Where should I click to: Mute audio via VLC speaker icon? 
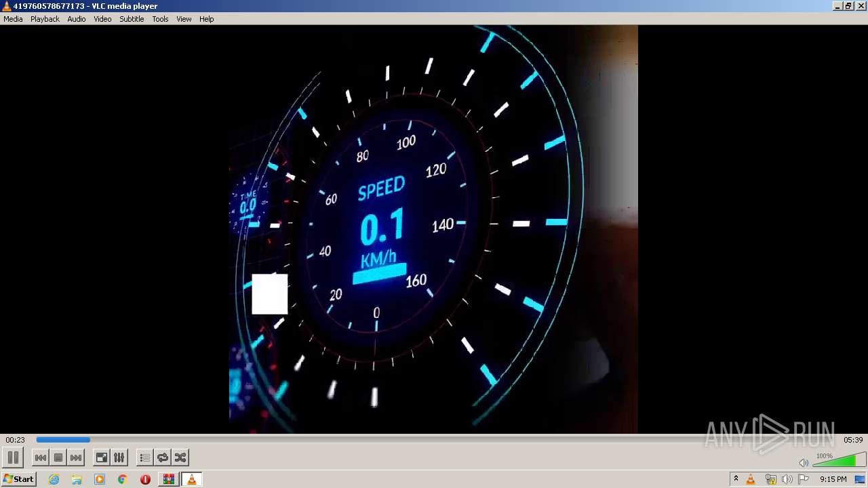(804, 462)
